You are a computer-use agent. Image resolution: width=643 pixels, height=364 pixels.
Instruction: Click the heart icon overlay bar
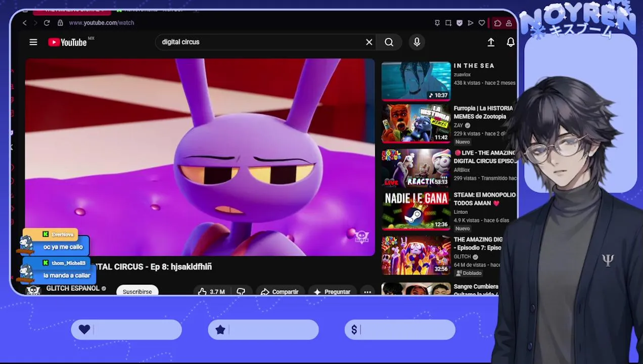click(x=126, y=330)
